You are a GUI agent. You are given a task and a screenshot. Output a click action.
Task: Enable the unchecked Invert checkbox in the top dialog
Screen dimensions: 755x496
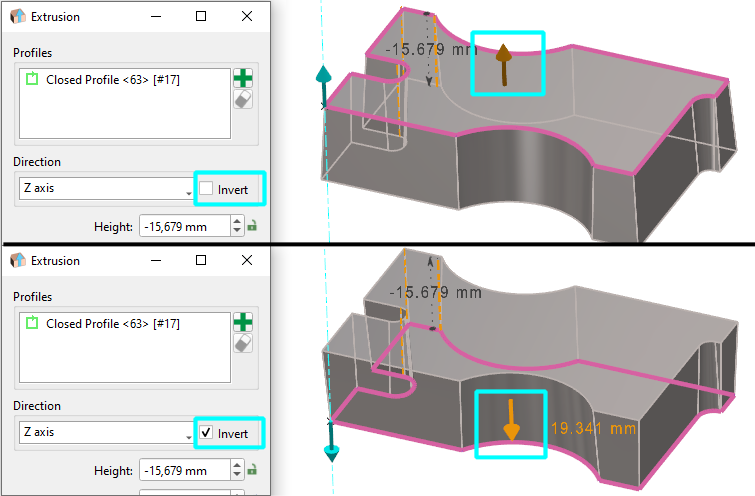tap(206, 188)
